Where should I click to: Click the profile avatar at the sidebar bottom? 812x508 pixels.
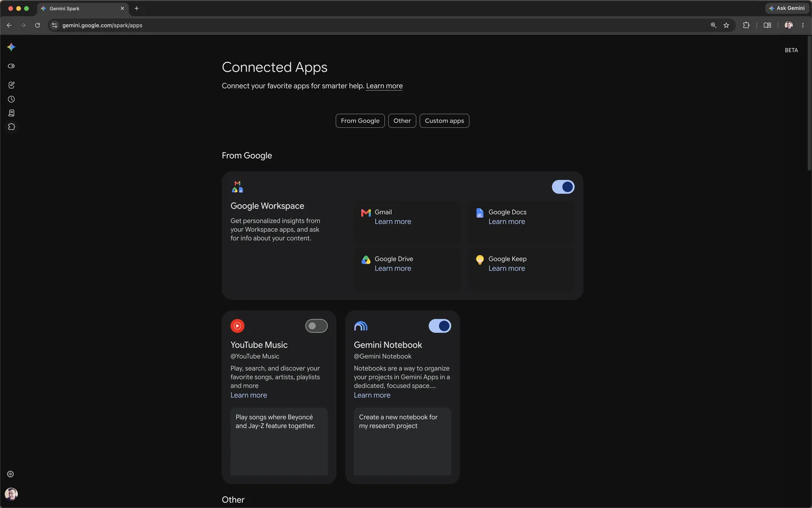pyautogui.click(x=11, y=494)
